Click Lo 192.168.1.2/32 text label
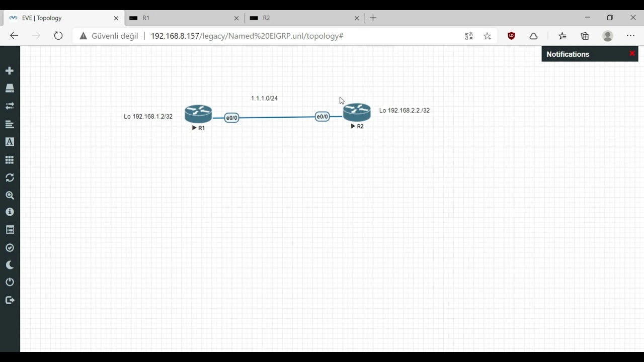 [148, 117]
